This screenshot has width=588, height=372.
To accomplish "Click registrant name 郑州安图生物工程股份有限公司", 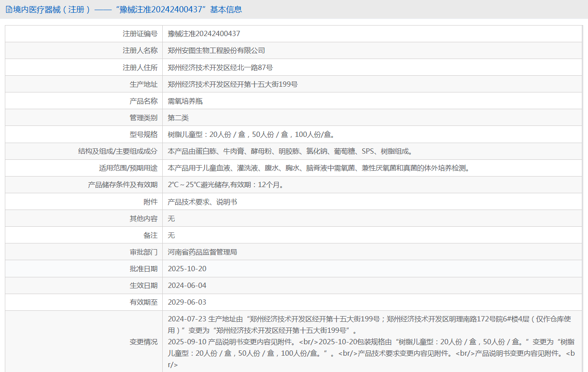I will coord(216,51).
